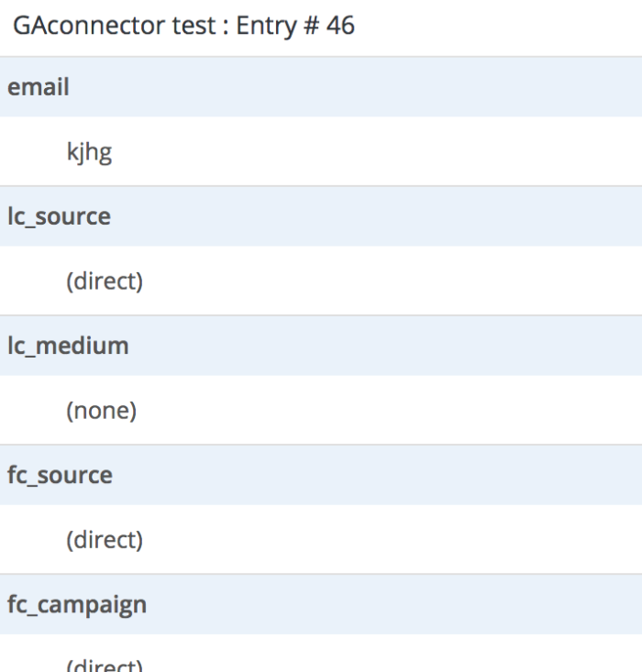Click the (direct) value under fc_source
Screen dimensions: 642x672
(104, 541)
